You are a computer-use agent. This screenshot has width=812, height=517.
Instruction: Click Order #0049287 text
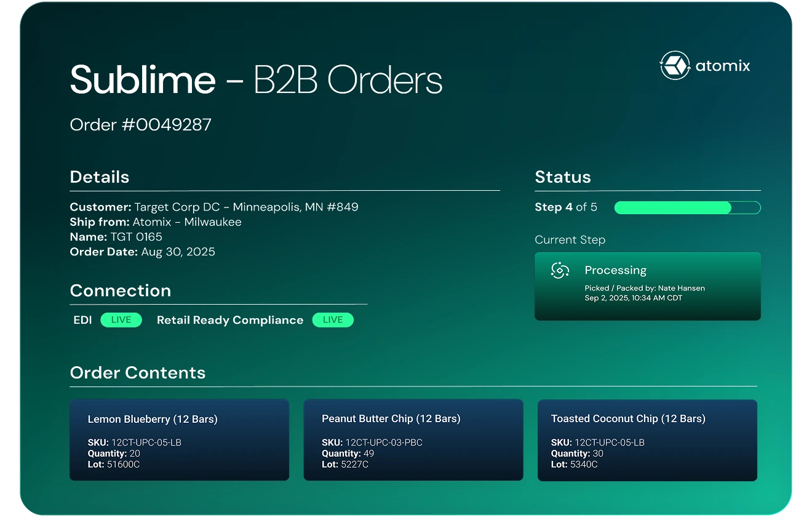pos(141,125)
